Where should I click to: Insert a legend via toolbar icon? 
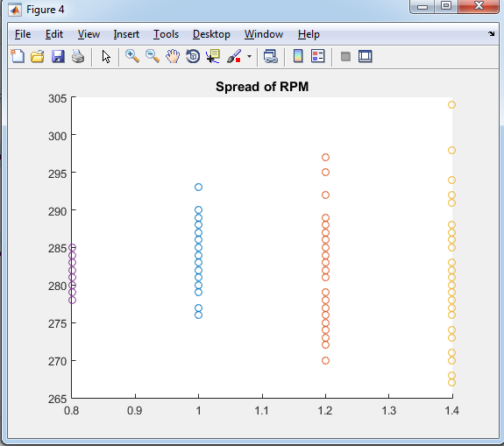317,56
